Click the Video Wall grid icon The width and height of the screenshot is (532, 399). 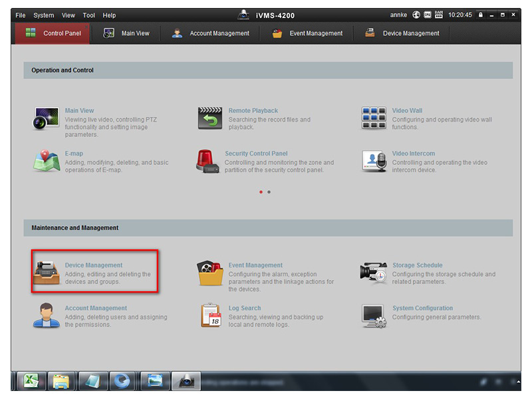(374, 118)
